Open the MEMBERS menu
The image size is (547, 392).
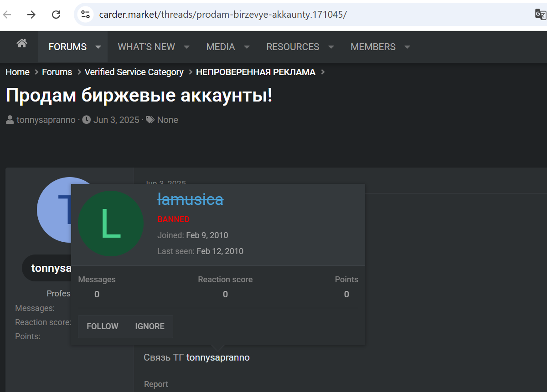tap(373, 46)
